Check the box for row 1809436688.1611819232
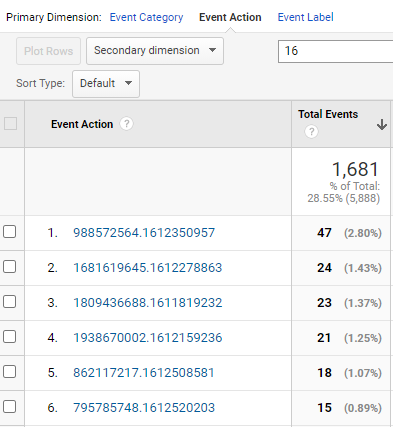393x427 pixels. coord(10,302)
